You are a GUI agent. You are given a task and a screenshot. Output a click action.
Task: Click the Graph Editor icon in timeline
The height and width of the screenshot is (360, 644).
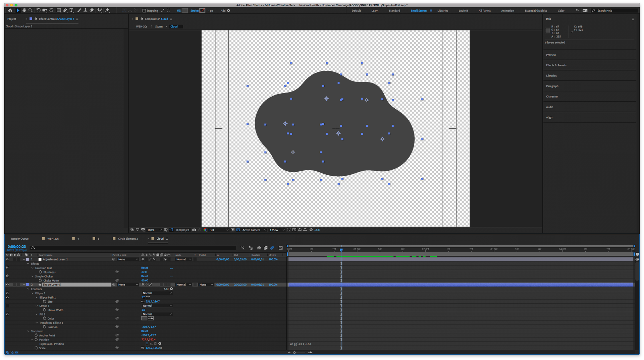[281, 248]
